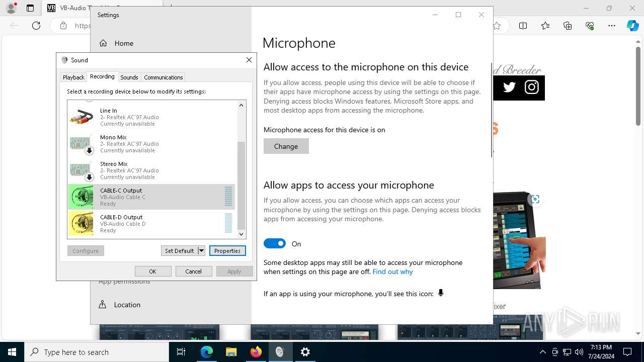Click the Set Default button

(180, 250)
